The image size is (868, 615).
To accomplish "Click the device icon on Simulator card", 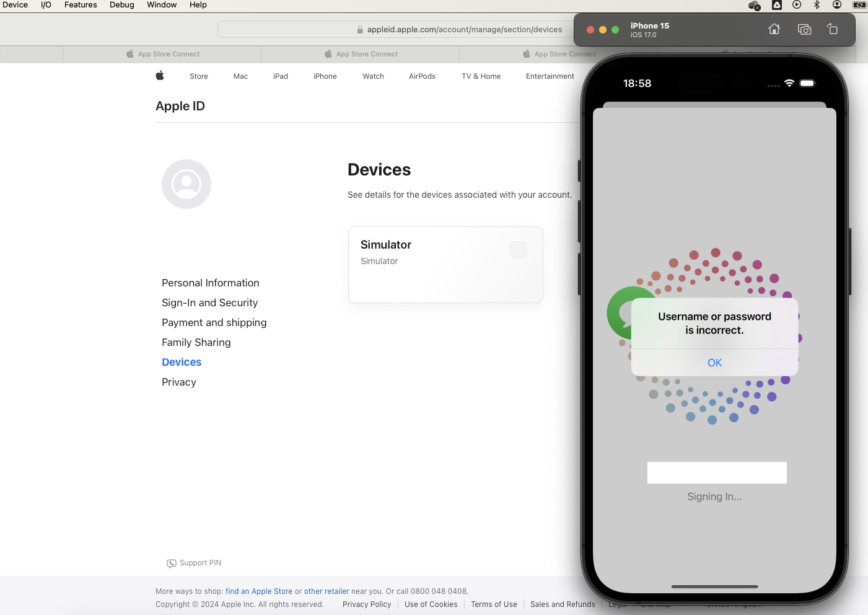I will (519, 250).
